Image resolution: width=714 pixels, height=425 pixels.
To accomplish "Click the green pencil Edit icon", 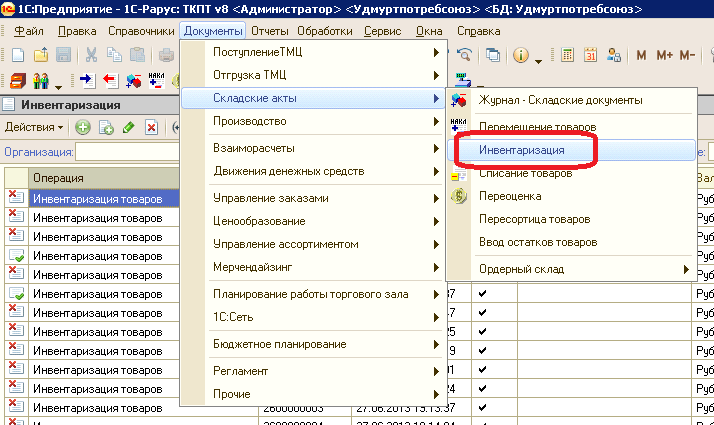I will (x=129, y=128).
